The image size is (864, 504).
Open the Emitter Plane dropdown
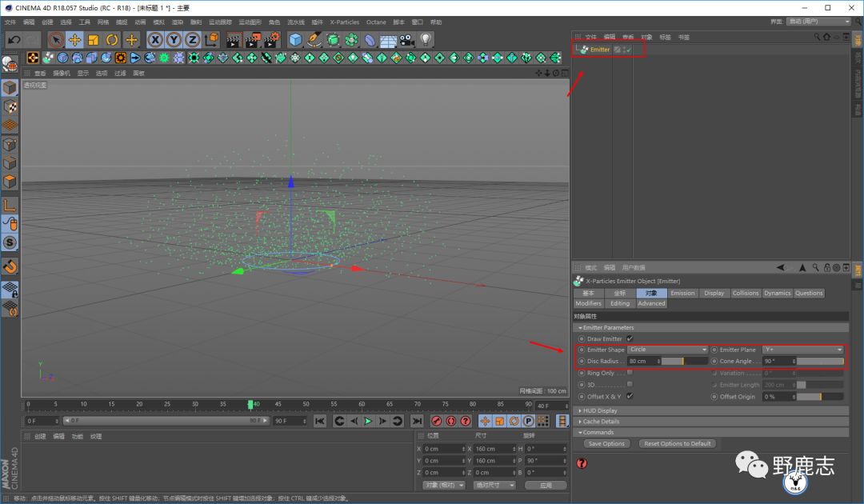[802, 350]
